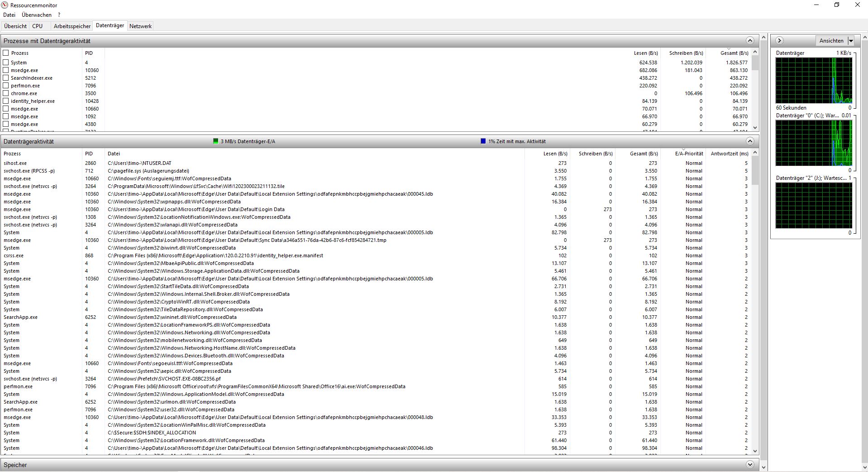Select the perfmon.exe user32.dll row
This screenshot has width=868, height=472.
click(376, 409)
